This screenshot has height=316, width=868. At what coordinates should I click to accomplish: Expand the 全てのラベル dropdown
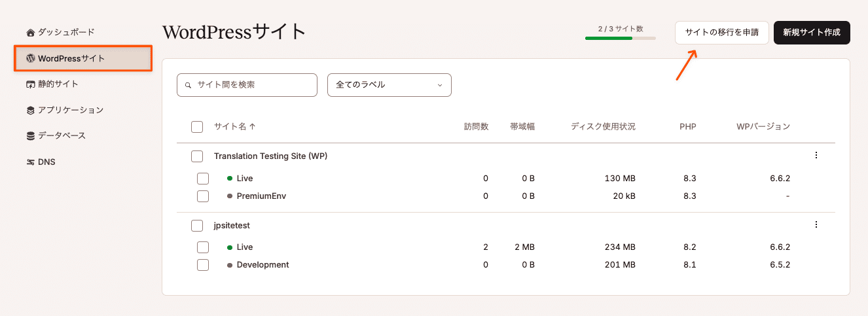click(389, 85)
